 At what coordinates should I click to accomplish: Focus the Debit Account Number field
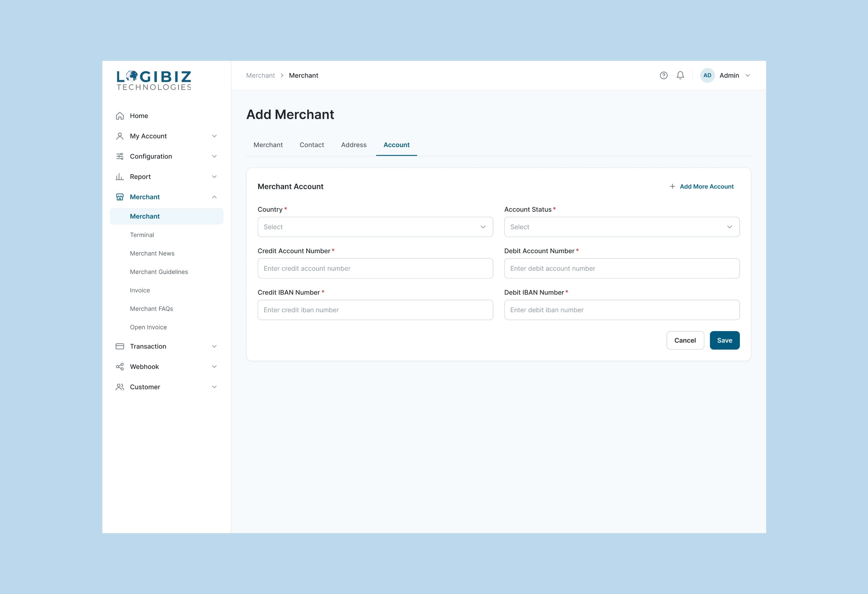pos(621,268)
